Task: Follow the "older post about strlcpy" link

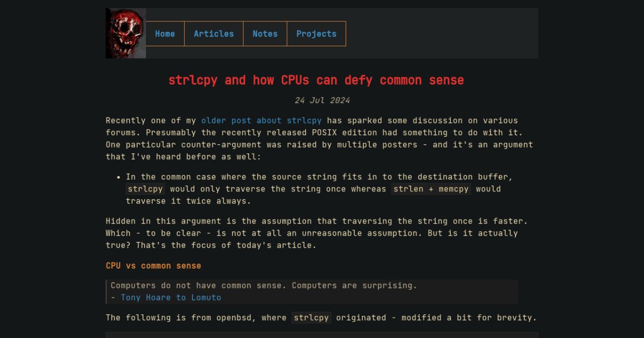Action: click(x=261, y=121)
